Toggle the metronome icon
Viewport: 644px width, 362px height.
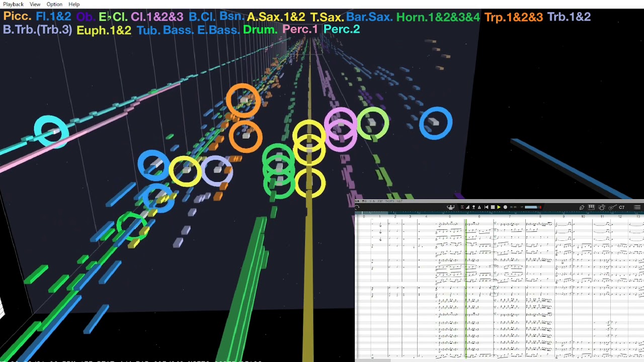pos(479,207)
